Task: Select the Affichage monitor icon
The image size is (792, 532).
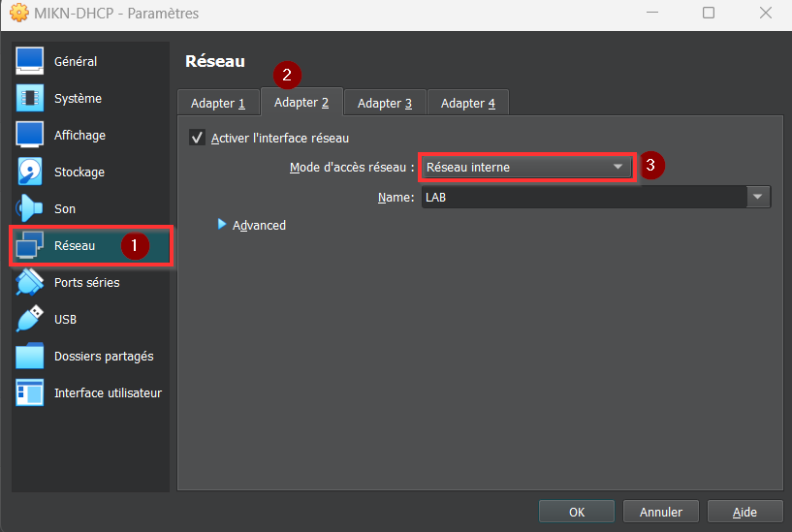Action: click(x=30, y=135)
